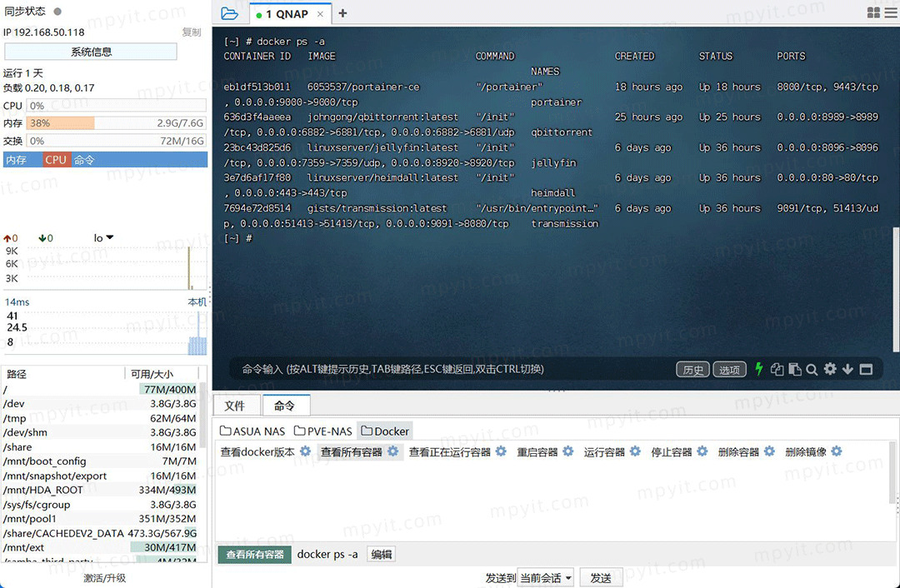Run the 删除镜像 command
900x588 pixels.
pyautogui.click(x=806, y=452)
